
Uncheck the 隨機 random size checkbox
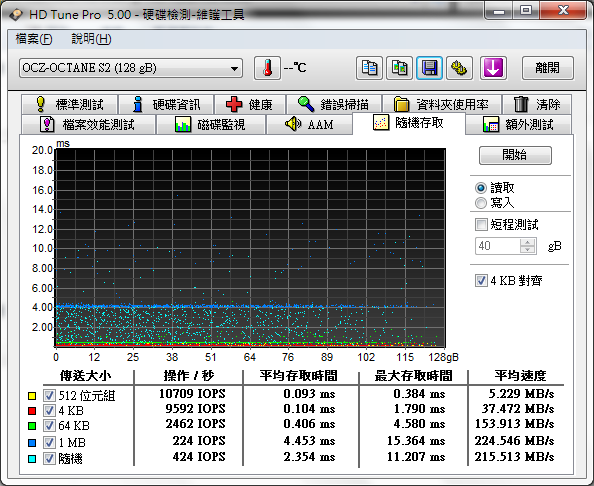(x=49, y=459)
